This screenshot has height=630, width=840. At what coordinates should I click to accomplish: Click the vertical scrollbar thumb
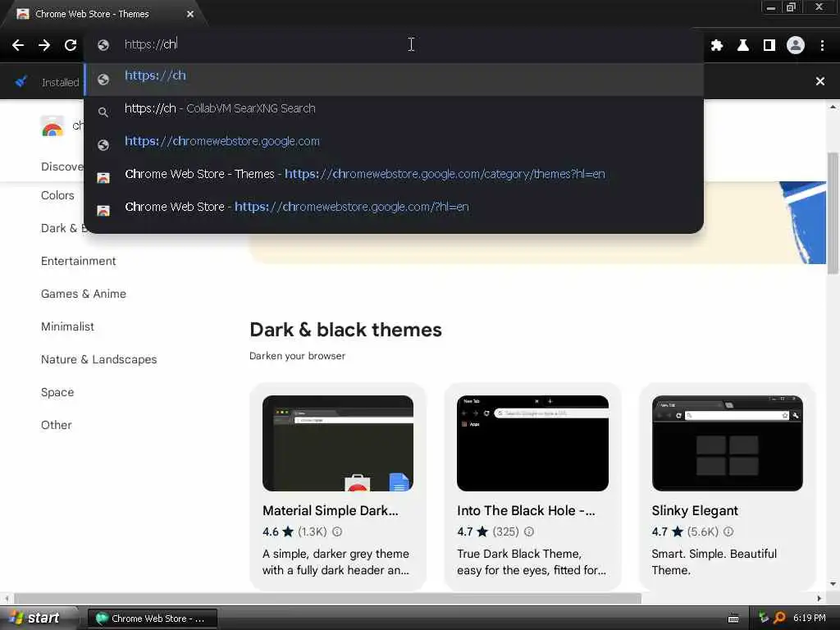[x=833, y=212]
